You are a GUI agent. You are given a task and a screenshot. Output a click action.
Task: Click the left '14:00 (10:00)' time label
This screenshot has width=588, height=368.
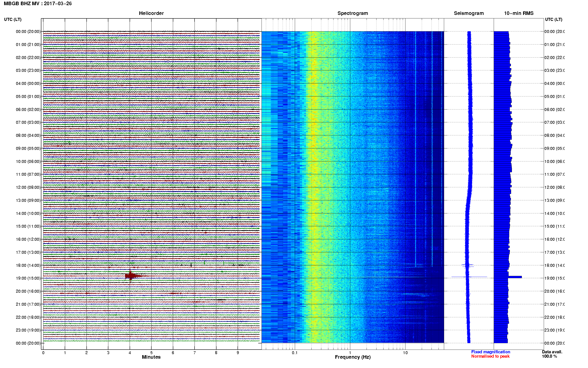[x=28, y=213]
